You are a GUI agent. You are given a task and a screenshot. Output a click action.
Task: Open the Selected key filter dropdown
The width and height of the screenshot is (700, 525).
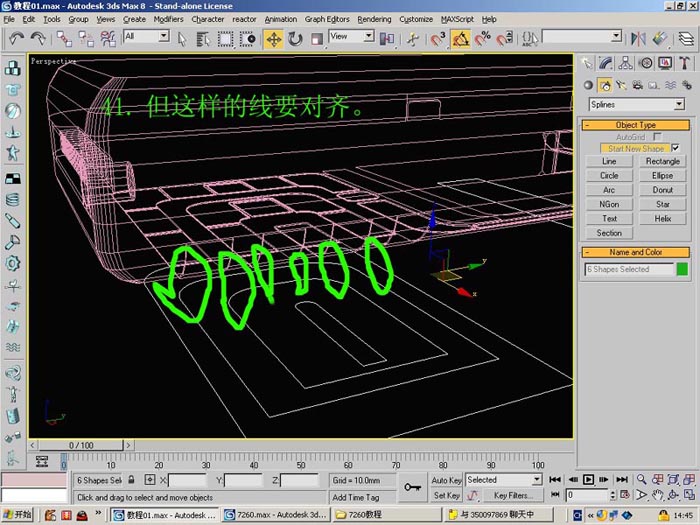(x=504, y=480)
